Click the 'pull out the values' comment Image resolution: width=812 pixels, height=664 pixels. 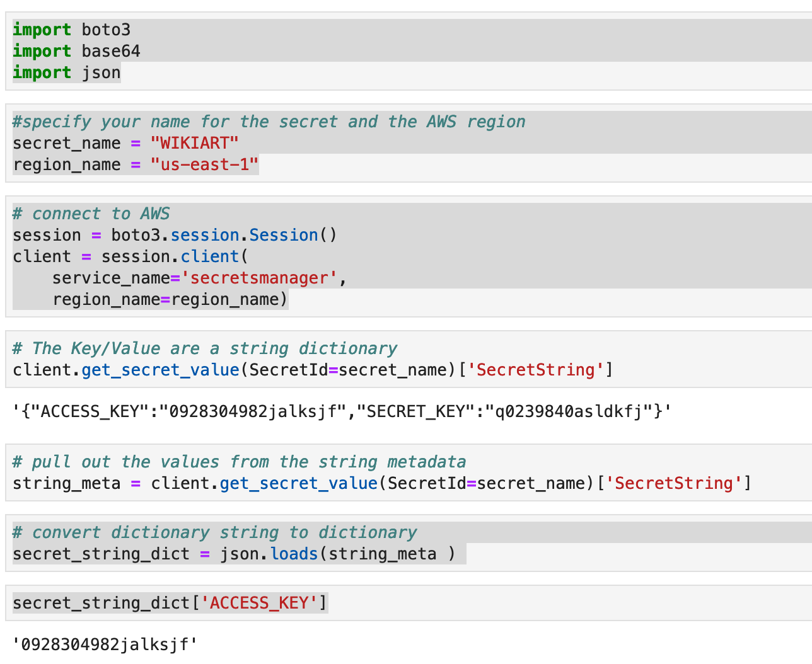pos(240,462)
